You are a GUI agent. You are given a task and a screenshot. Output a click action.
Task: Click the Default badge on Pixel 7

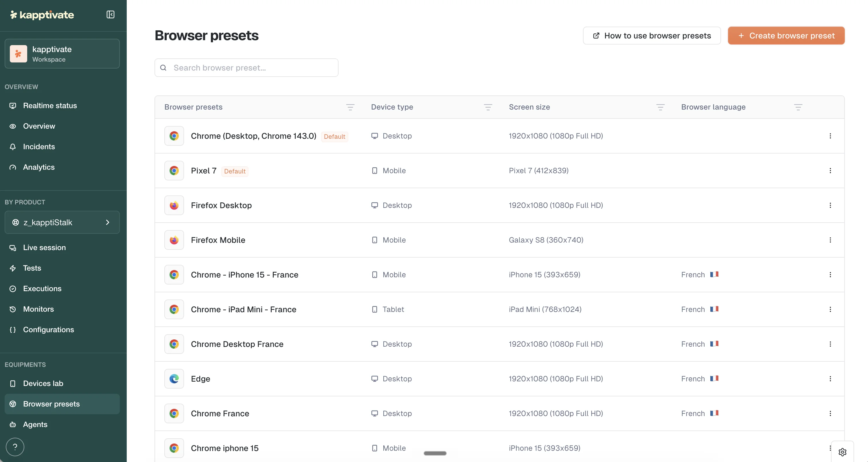(x=235, y=171)
